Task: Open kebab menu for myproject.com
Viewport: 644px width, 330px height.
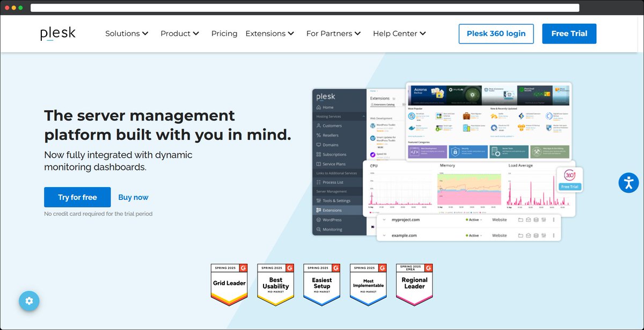Action: pyautogui.click(x=553, y=220)
